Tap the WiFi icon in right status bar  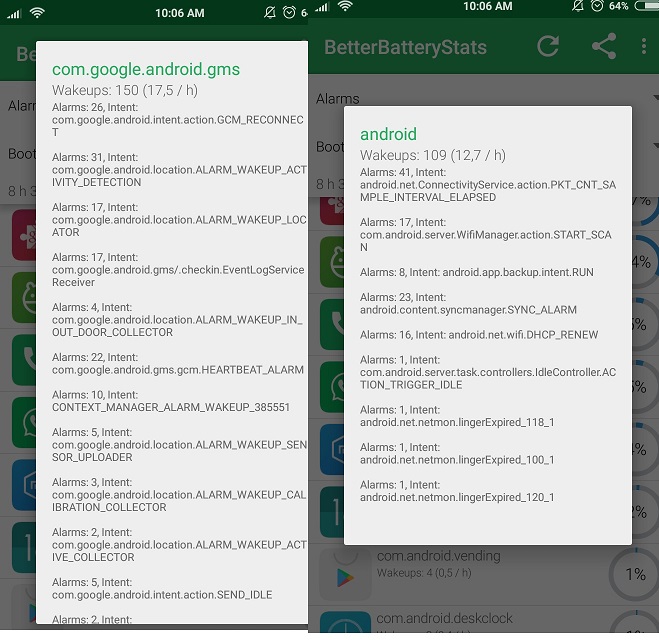[x=345, y=6]
